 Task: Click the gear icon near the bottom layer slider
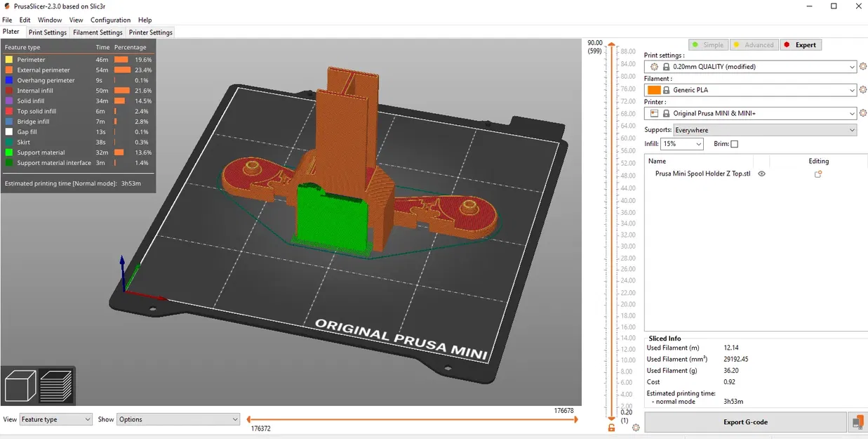pos(636,427)
